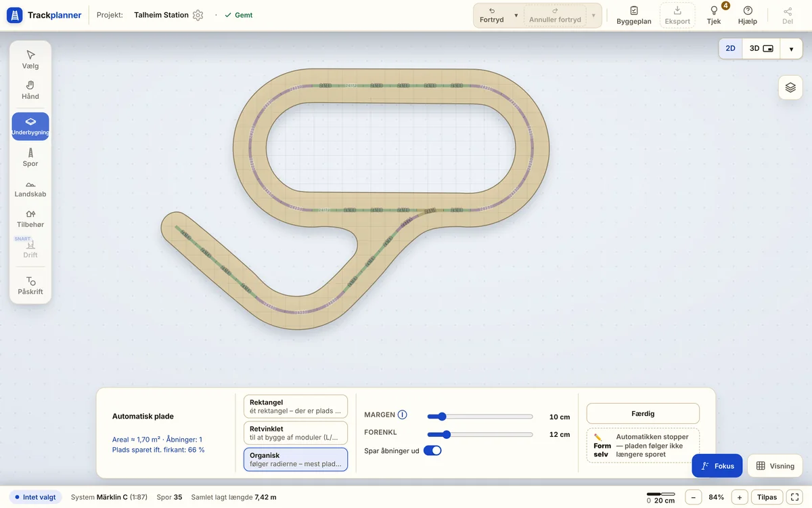This screenshot has height=508, width=812.
Task: Select the Organisk plate shape
Action: pos(296,459)
